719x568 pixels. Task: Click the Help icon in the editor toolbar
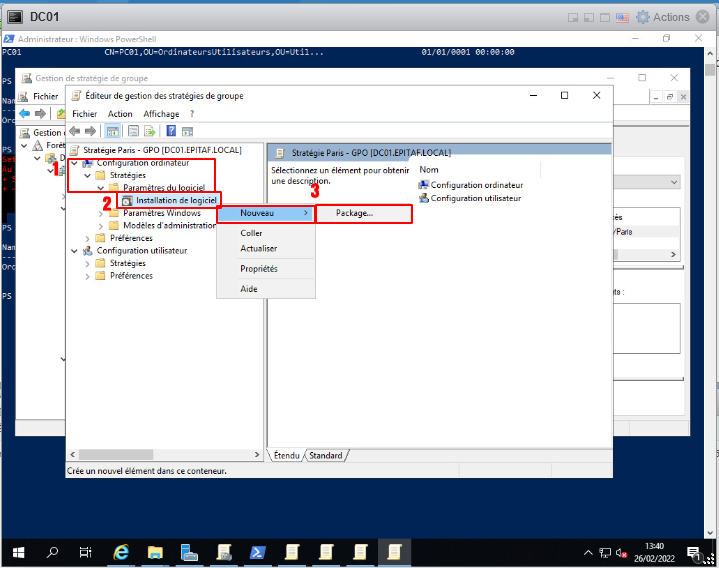171,131
